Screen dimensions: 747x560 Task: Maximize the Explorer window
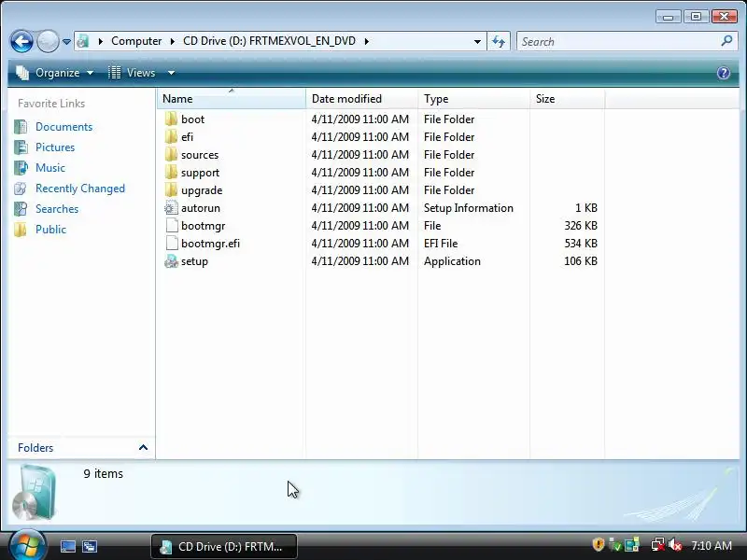[696, 17]
